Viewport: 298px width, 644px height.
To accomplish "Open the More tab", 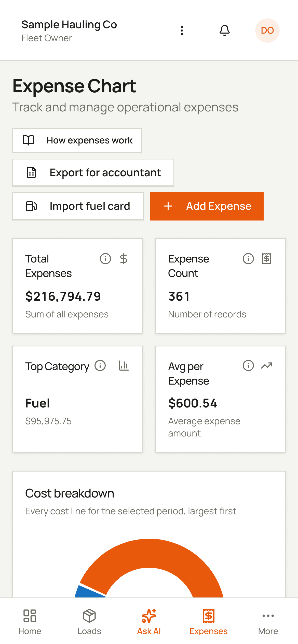I will (x=268, y=622).
